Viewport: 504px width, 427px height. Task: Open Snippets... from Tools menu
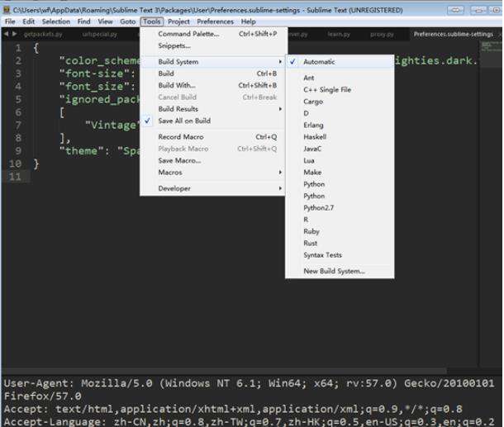(x=212, y=45)
